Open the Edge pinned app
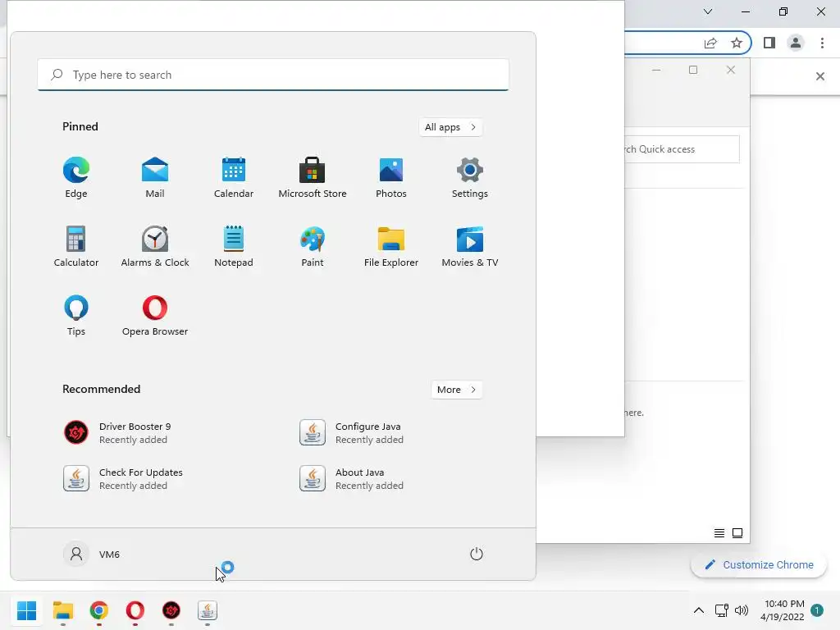840x630 pixels. pyautogui.click(x=76, y=178)
